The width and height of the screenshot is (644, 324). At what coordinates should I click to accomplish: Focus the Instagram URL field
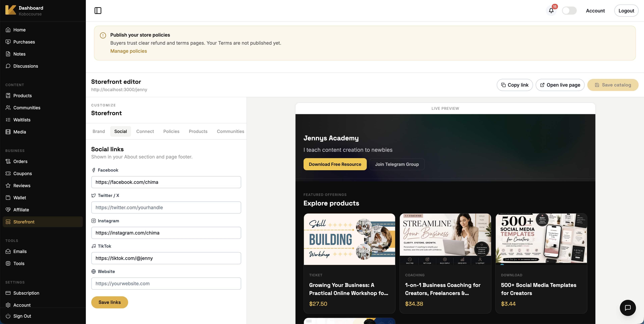coord(166,233)
